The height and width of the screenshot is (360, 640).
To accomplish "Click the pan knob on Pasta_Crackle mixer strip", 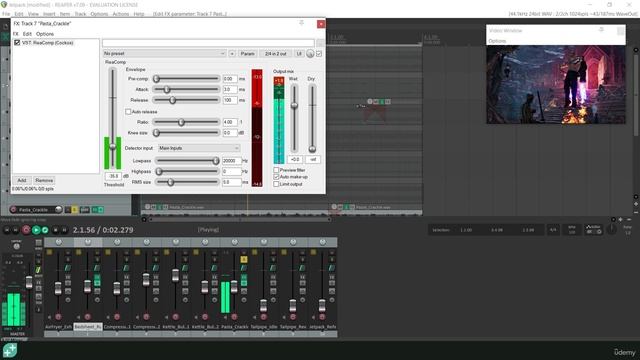I will [x=234, y=242].
